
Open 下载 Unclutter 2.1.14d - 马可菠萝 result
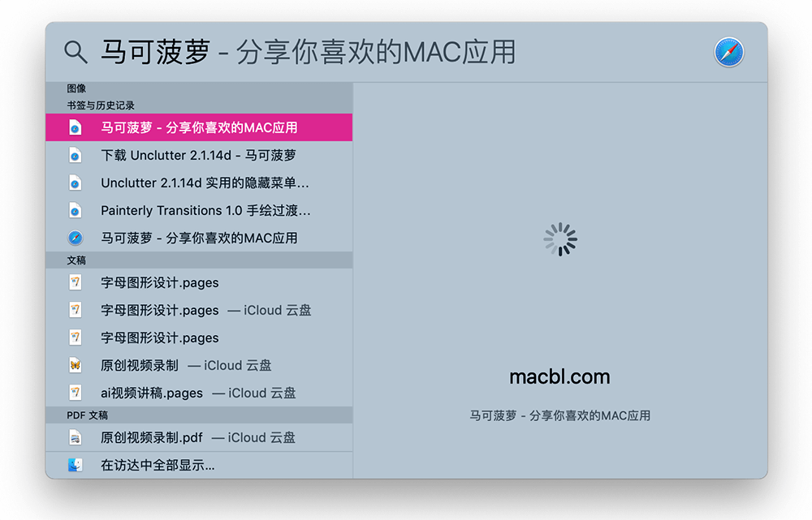pos(199,155)
